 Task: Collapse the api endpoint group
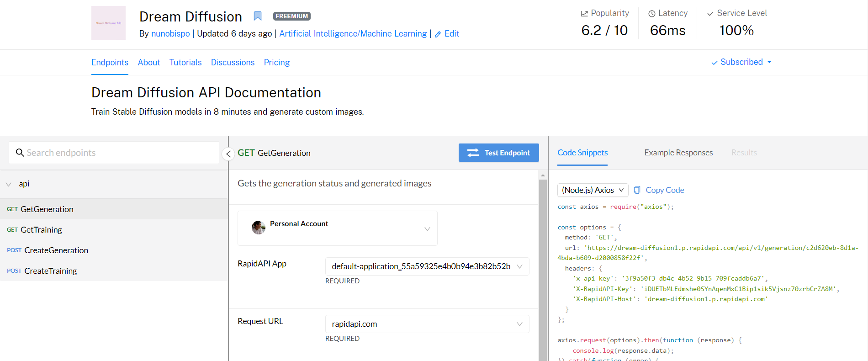[x=9, y=184]
